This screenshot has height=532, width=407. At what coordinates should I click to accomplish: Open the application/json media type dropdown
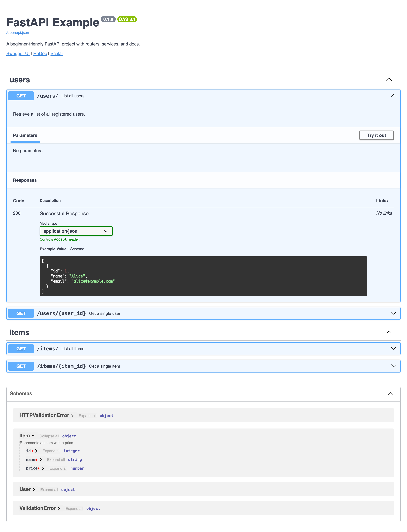click(x=76, y=231)
